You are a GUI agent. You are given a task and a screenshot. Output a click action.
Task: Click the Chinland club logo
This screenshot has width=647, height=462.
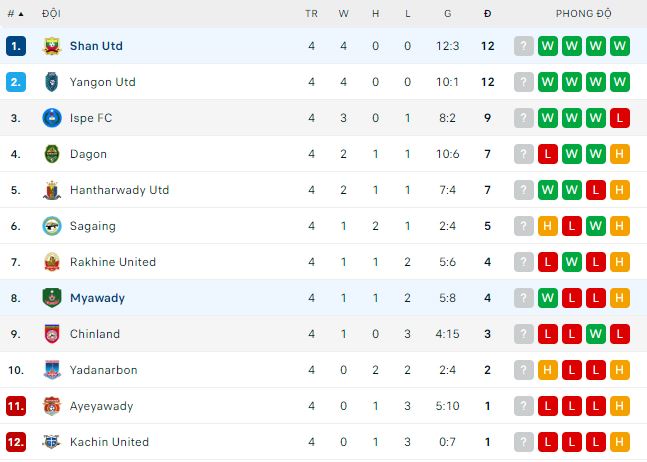pos(52,334)
